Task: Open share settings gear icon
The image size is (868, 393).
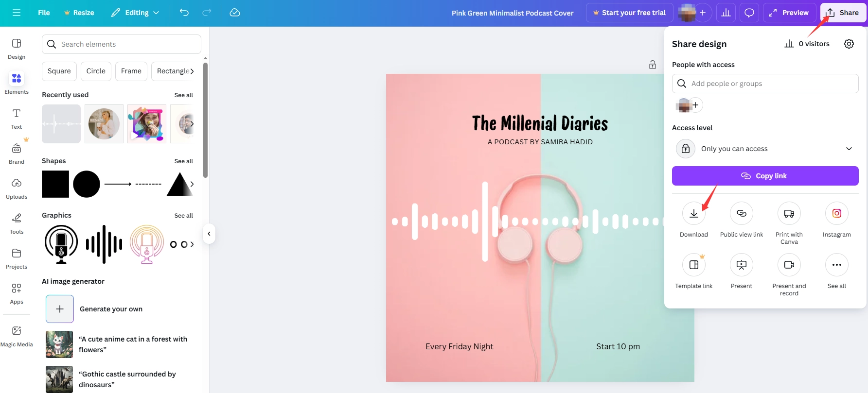Action: pyautogui.click(x=849, y=44)
